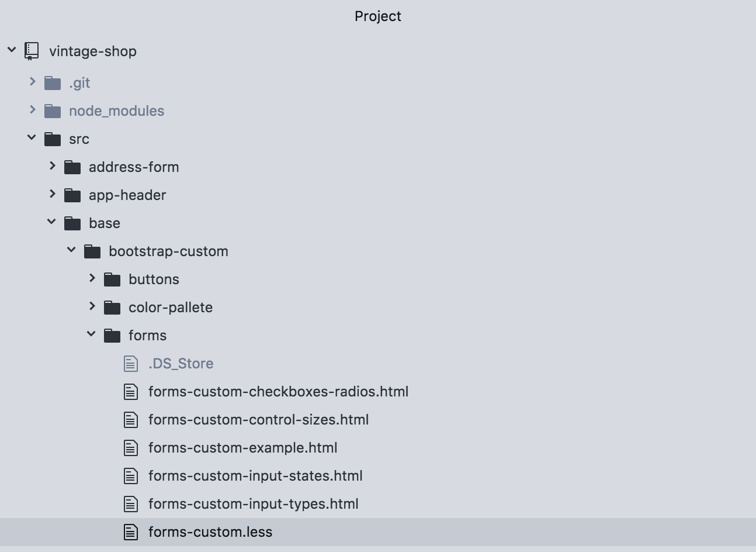Click the file icon beside forms-custom.less
Image resolution: width=756 pixels, height=552 pixels.
pos(130,532)
